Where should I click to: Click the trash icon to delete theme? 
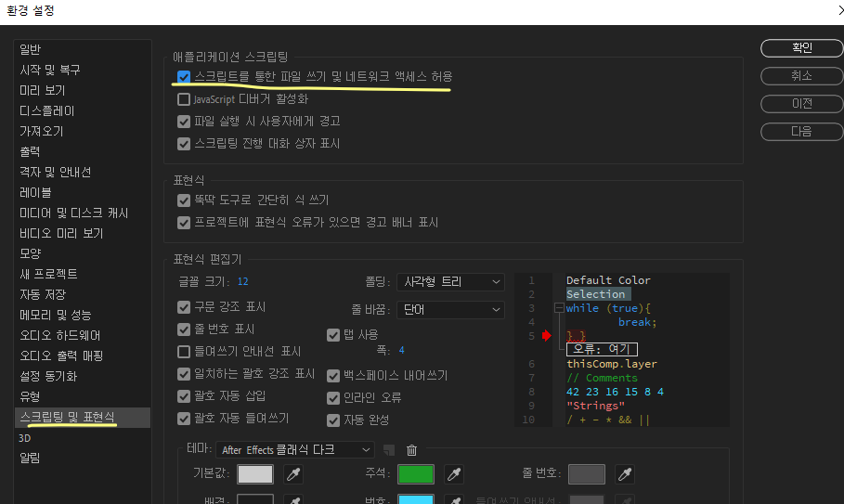point(411,449)
